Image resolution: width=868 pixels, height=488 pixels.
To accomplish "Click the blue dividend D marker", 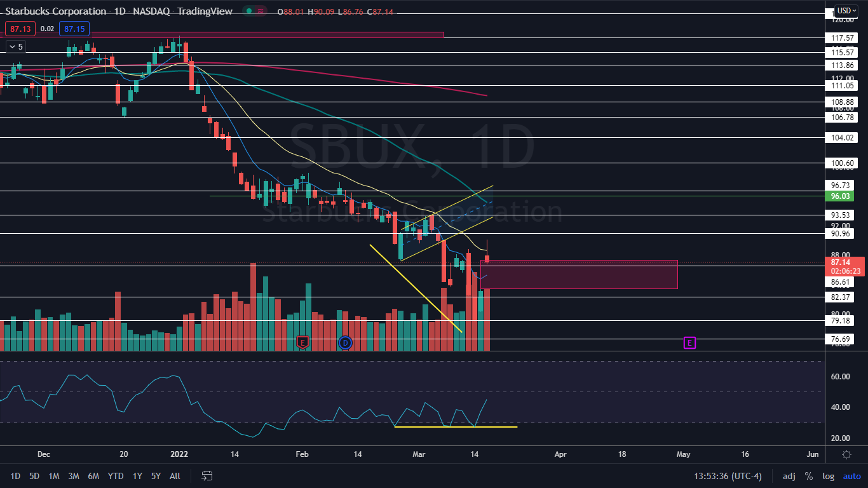I will pyautogui.click(x=345, y=342).
